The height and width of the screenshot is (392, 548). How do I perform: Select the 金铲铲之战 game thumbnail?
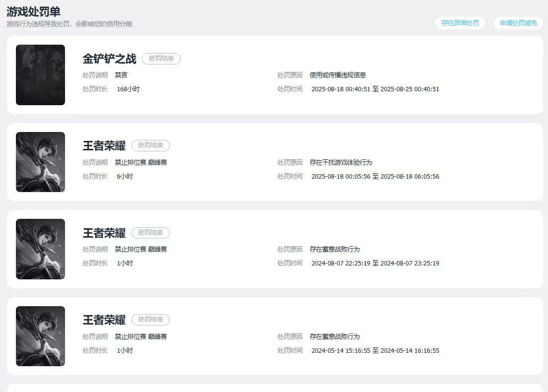click(x=41, y=75)
